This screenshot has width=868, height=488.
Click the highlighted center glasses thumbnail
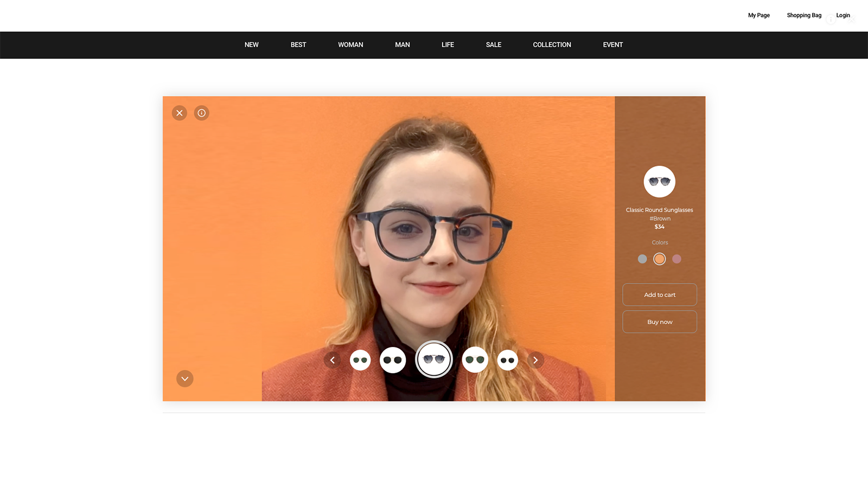tap(434, 359)
